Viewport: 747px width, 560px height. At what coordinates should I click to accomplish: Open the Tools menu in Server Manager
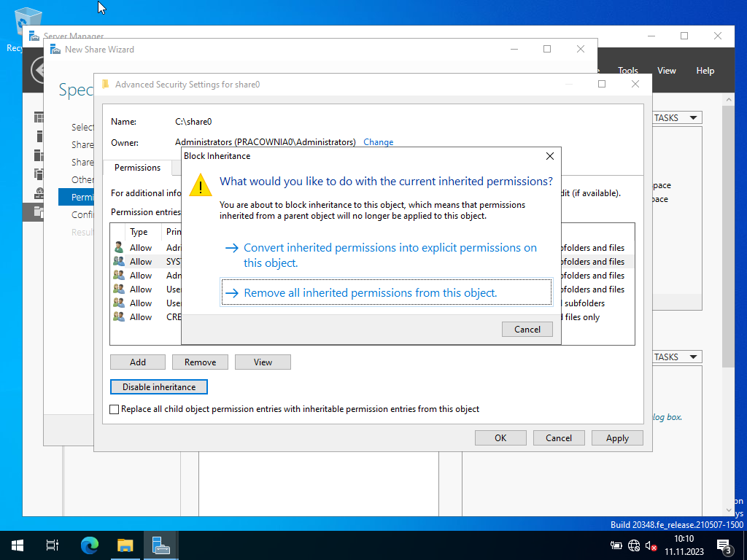(x=627, y=71)
